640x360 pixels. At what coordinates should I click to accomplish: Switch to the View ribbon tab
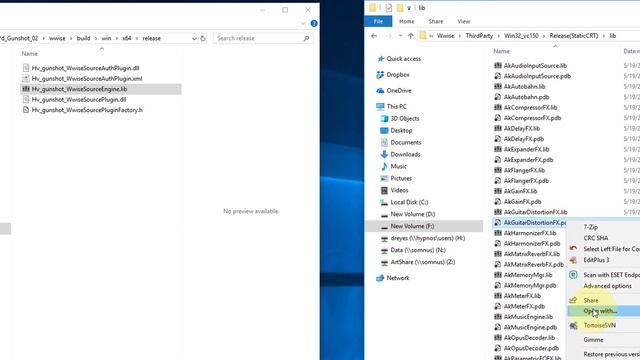pos(463,21)
